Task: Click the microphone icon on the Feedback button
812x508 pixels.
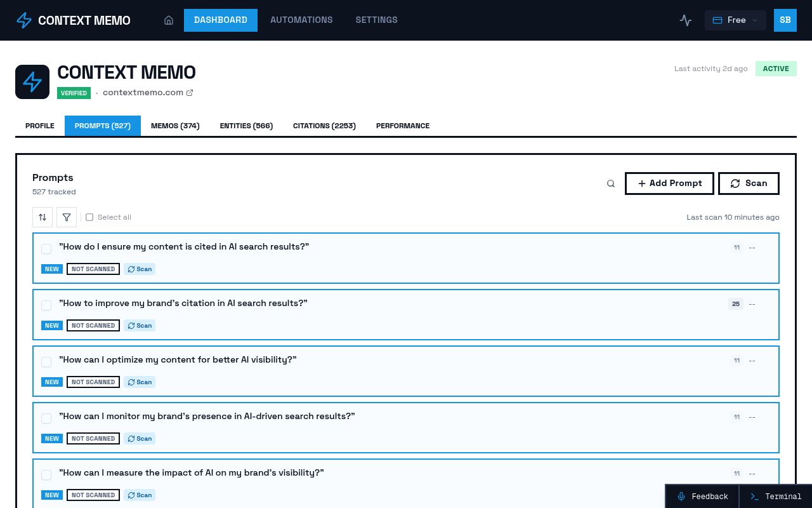Action: pyautogui.click(x=681, y=496)
